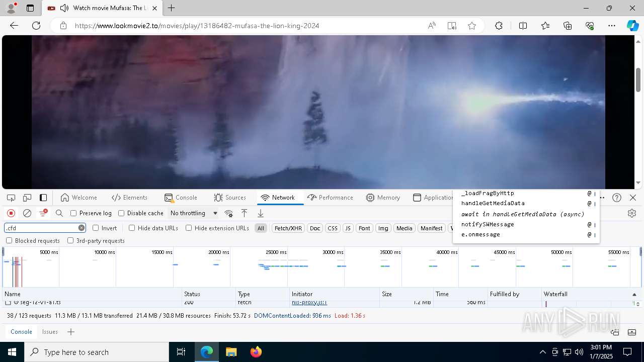Show hidden system tray icons

542,352
